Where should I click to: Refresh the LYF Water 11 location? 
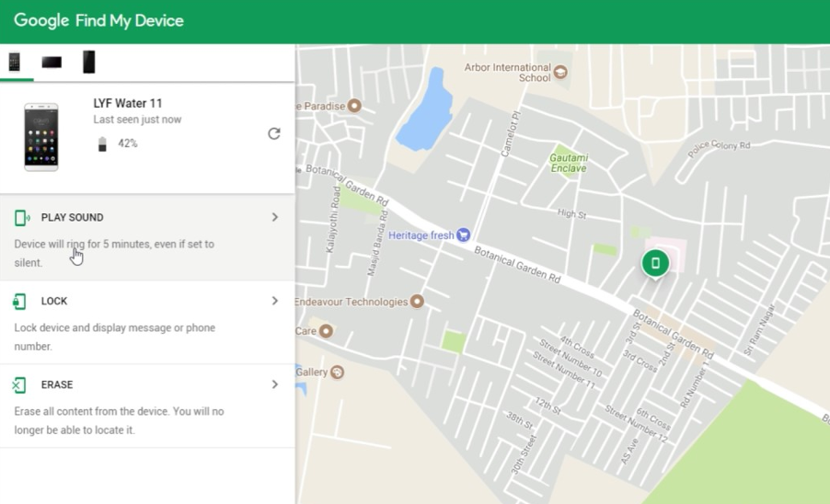pyautogui.click(x=273, y=133)
